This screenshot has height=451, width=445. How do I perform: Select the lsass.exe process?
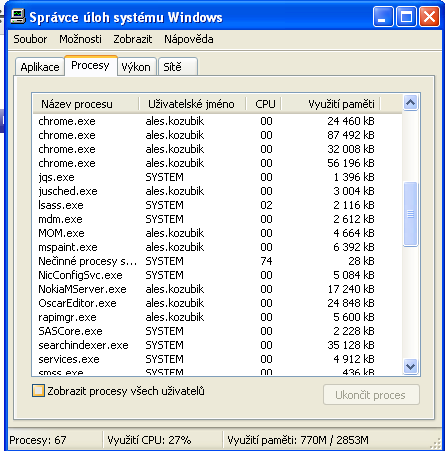click(x=217, y=205)
